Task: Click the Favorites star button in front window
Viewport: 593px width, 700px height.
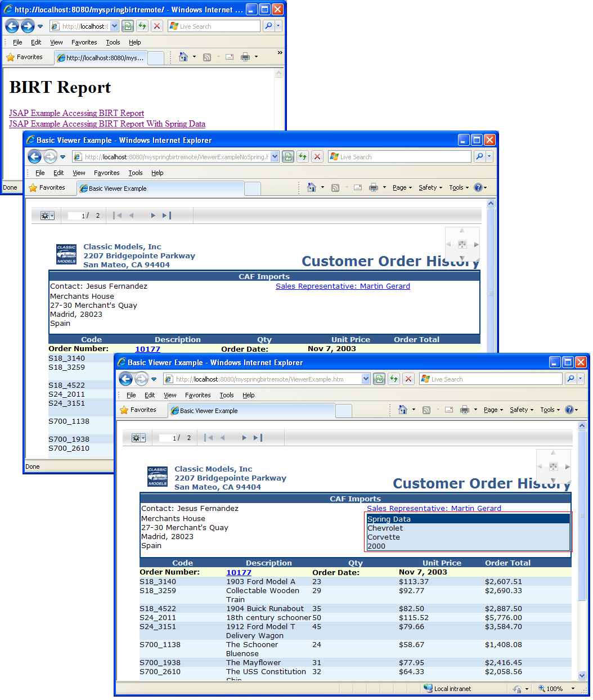Action: tap(138, 410)
